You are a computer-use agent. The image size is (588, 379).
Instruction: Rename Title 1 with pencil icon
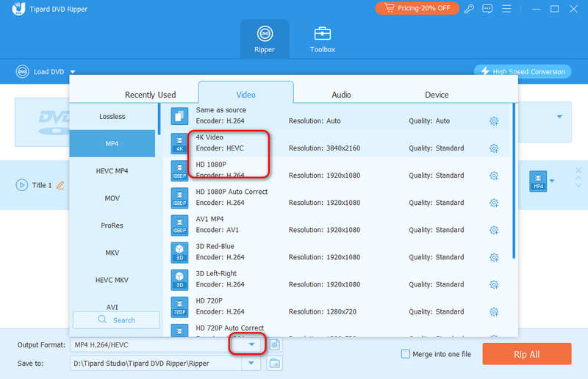pyautogui.click(x=60, y=185)
